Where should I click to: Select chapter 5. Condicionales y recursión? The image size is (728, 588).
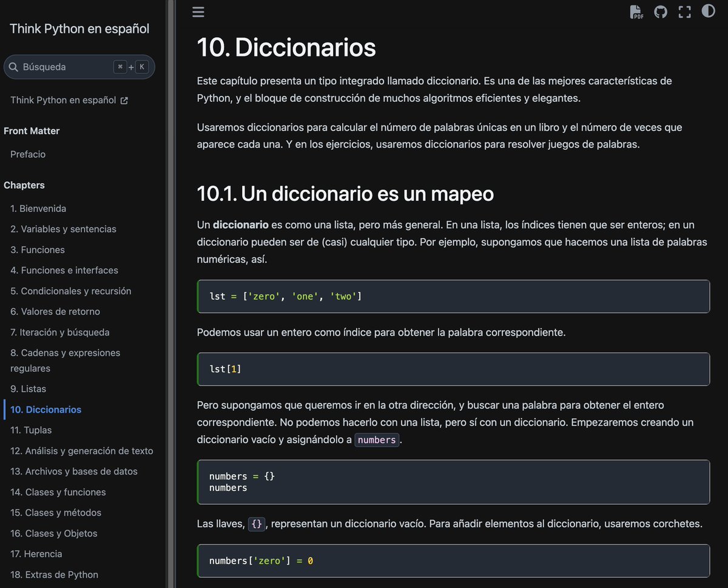[71, 291]
